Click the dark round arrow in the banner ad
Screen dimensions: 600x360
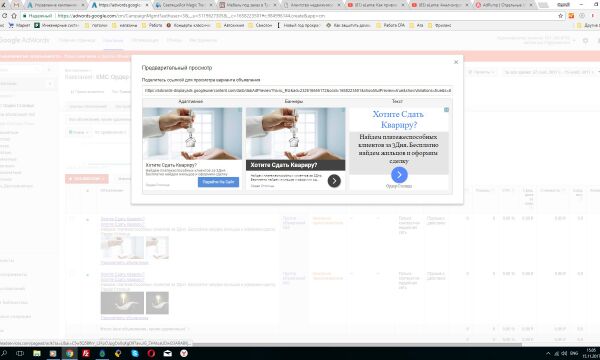coord(334,181)
